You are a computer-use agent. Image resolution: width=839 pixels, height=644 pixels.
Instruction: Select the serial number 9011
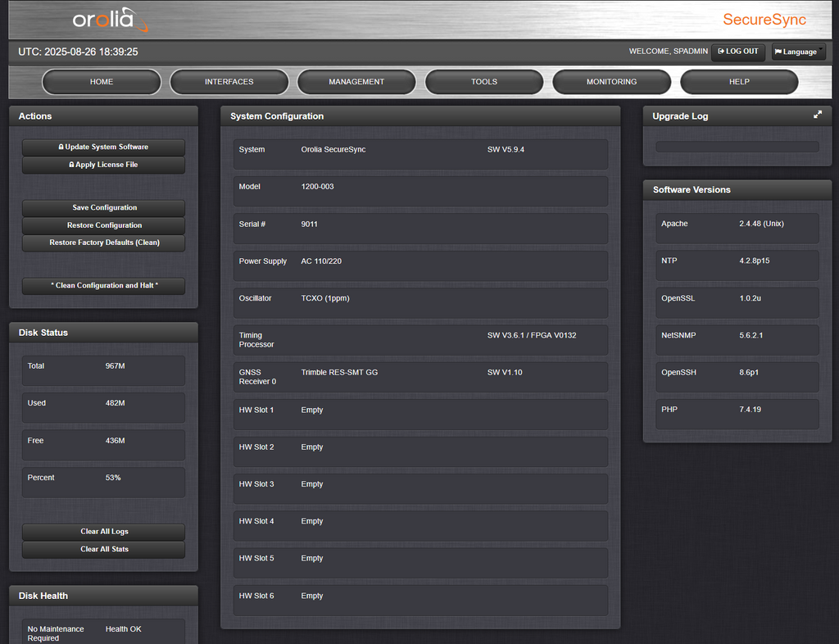(309, 224)
